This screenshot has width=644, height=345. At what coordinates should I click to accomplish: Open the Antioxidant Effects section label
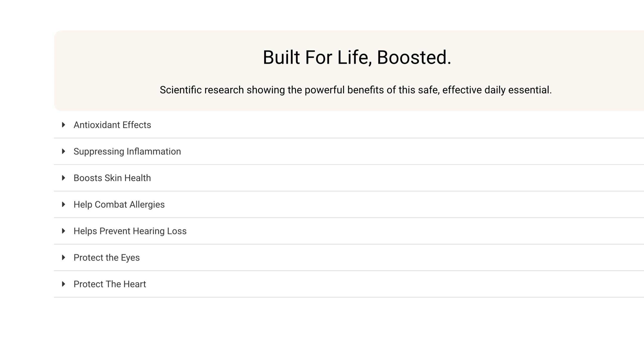click(x=112, y=125)
